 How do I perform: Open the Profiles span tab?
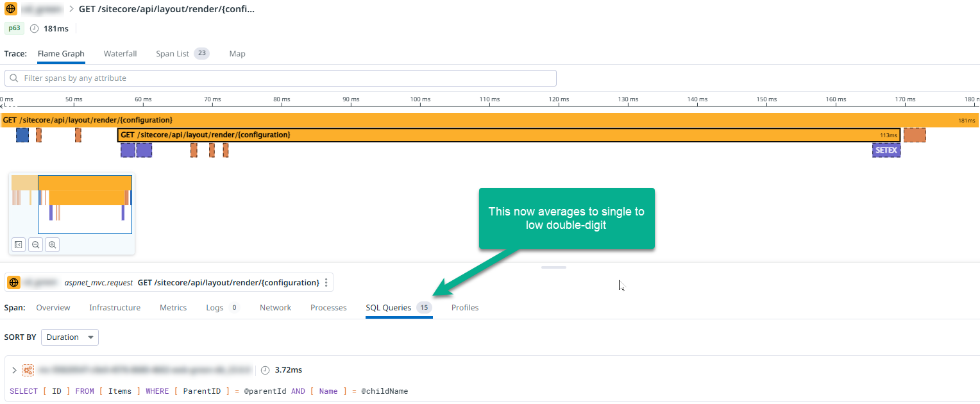click(464, 308)
